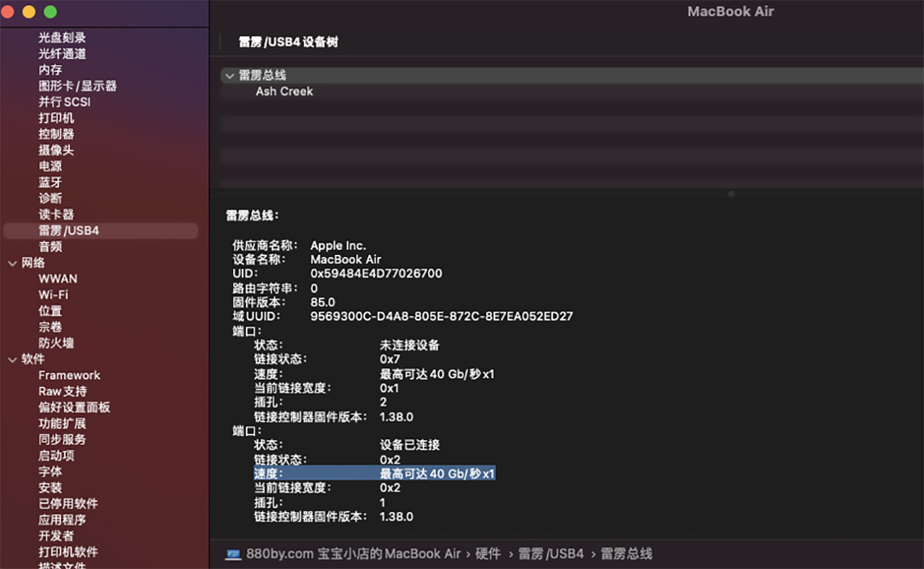
Task: Open 字体 in the sidebar
Action: tap(51, 472)
